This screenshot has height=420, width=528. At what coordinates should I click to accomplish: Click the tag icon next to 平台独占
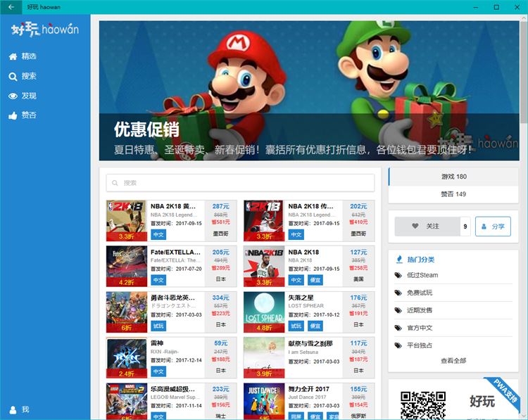pos(398,345)
